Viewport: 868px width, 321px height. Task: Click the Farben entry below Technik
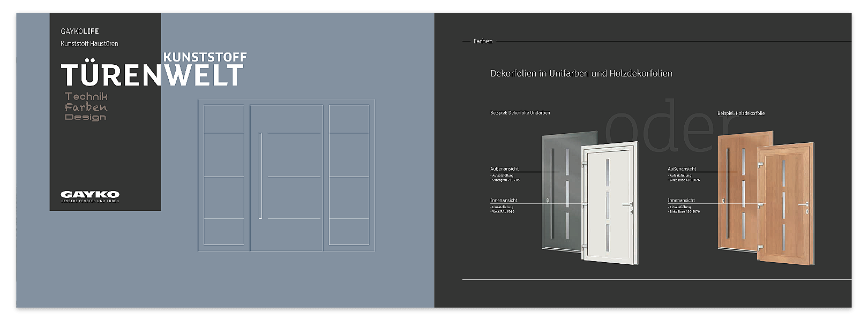pos(86,107)
